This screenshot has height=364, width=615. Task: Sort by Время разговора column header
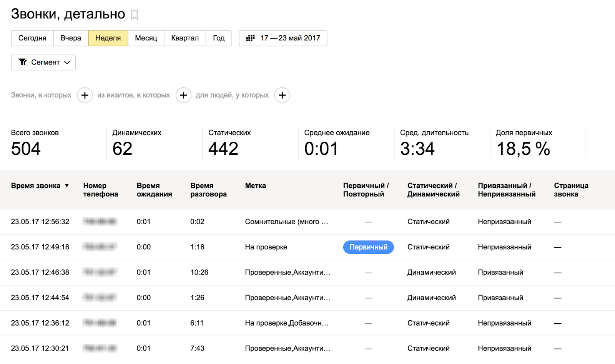[208, 190]
